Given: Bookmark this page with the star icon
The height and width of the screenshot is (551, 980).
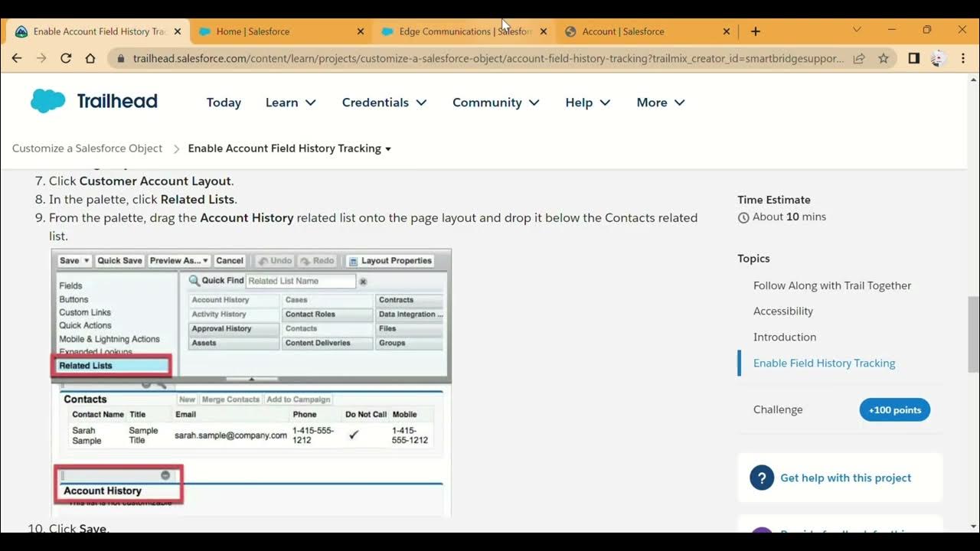Looking at the screenshot, I should pos(884,58).
